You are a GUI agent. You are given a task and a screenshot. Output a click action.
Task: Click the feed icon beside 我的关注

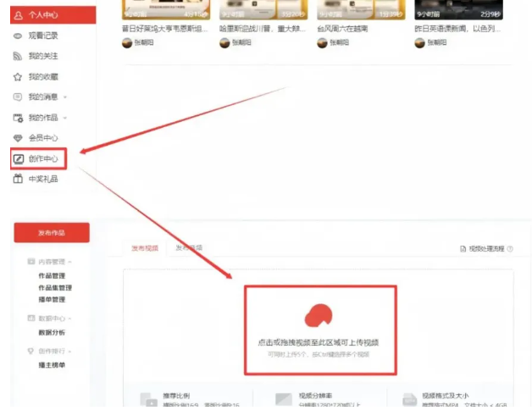pos(18,56)
